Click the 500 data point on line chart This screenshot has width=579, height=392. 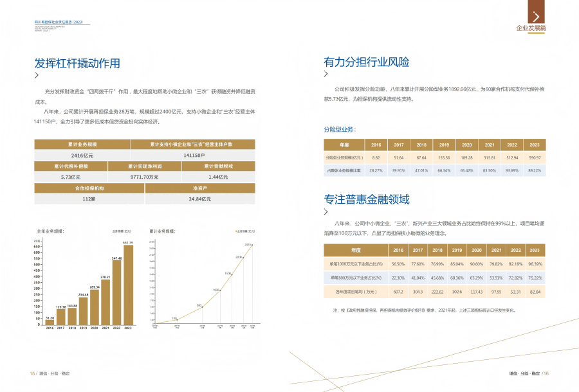(x=203, y=307)
